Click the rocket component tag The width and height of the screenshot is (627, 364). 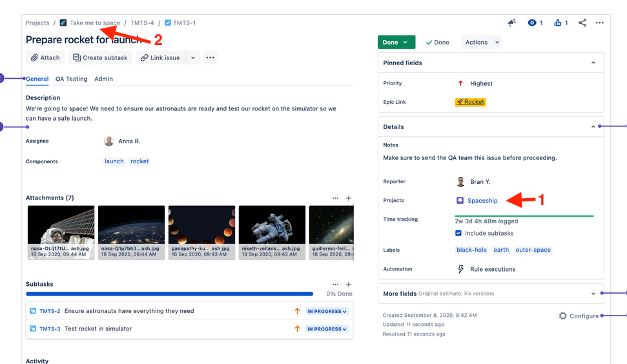(x=139, y=161)
